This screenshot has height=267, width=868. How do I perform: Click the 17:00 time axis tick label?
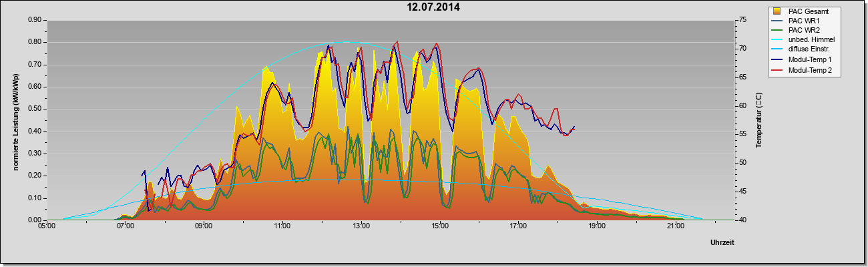pos(518,227)
